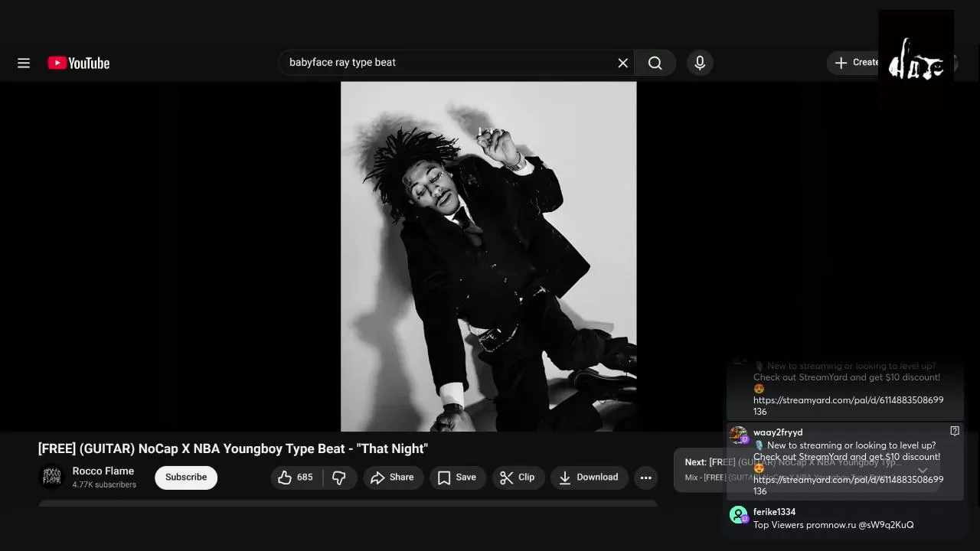This screenshot has width=980, height=551.
Task: Open the YouTube hamburger guide menu
Action: coord(24,63)
